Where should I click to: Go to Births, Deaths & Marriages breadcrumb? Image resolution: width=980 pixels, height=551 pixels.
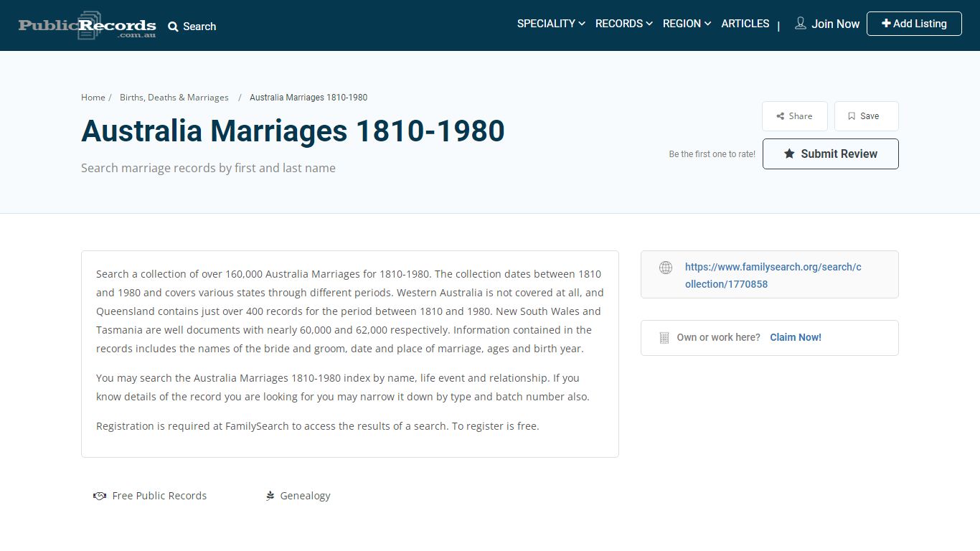174,98
